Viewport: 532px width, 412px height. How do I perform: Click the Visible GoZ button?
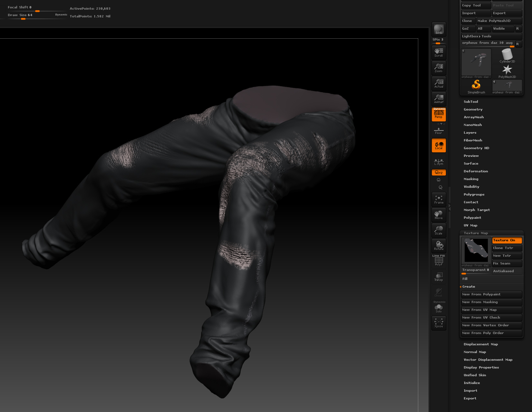503,29
